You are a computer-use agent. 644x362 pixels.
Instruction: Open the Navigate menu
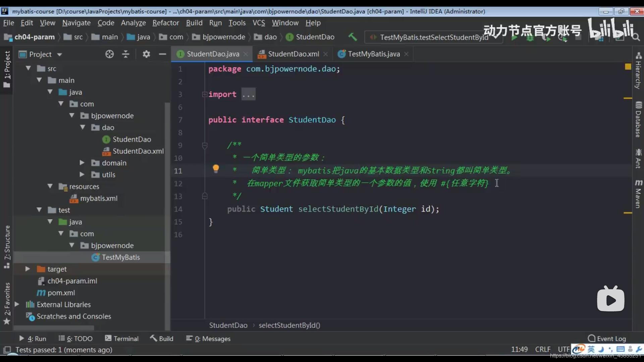[76, 23]
